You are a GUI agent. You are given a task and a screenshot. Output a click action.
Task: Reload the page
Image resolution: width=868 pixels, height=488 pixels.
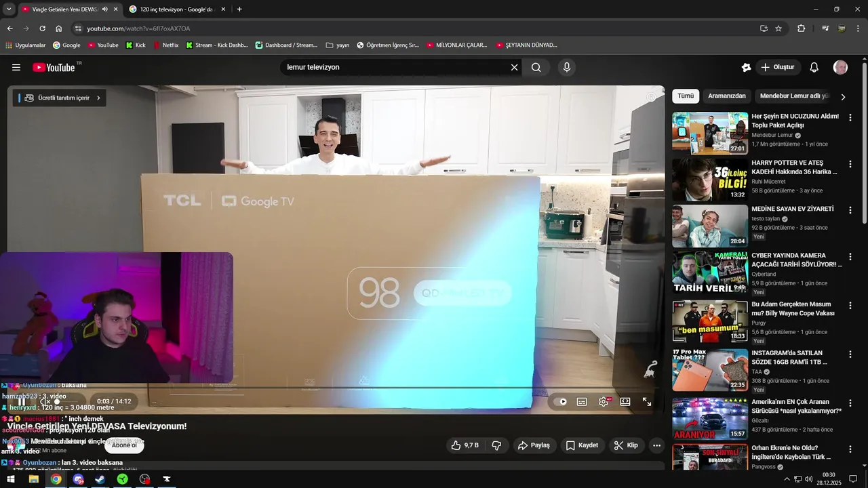pos(42,28)
